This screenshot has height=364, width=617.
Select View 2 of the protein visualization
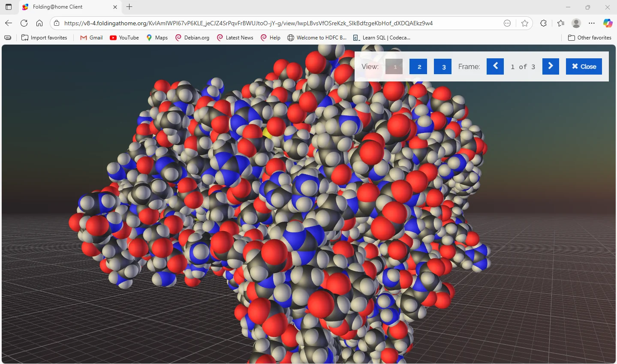click(418, 66)
